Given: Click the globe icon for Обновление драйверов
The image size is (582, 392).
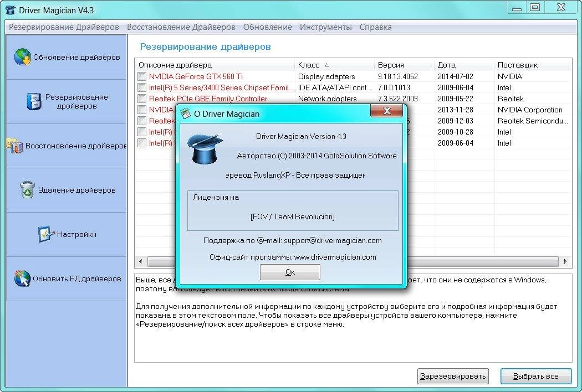Looking at the screenshot, I should [x=22, y=57].
